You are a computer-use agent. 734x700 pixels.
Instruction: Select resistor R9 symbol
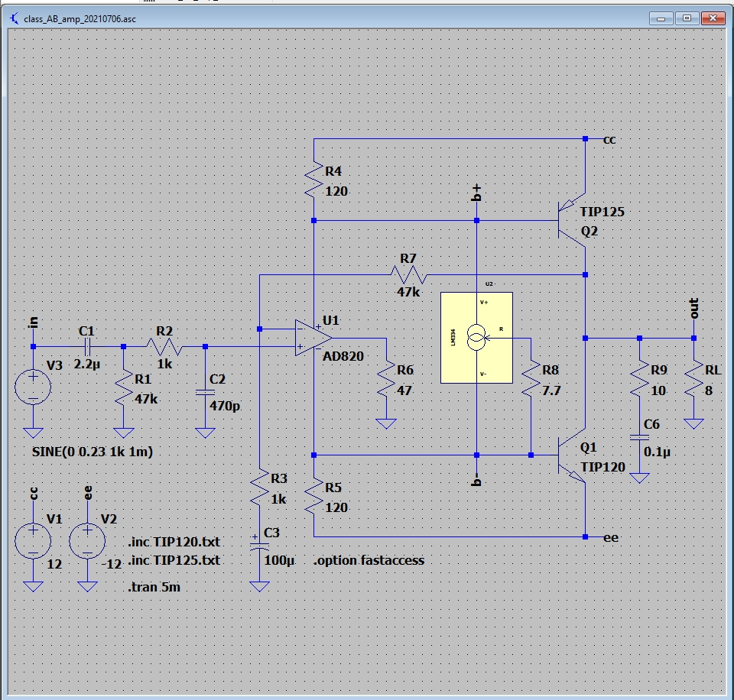639,379
